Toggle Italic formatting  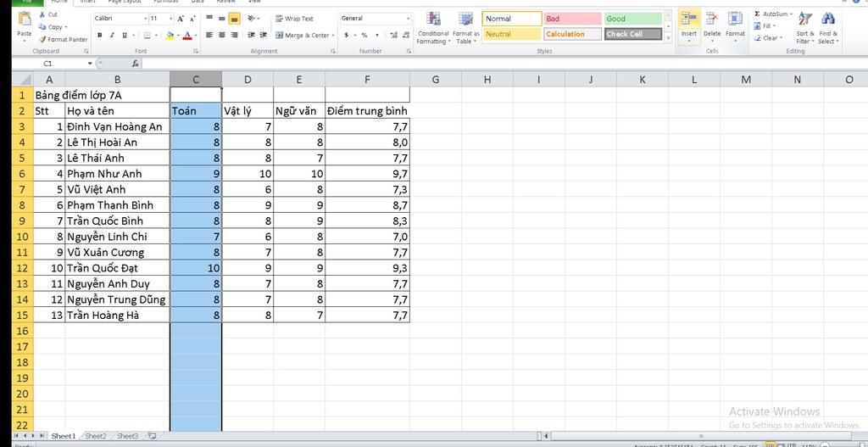click(112, 36)
